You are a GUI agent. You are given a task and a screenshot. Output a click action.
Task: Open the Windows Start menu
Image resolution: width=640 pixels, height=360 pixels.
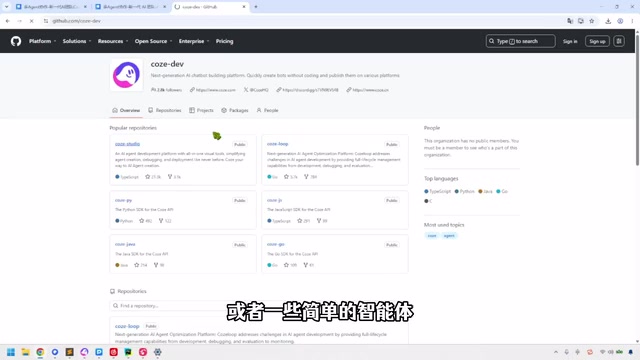coord(11,352)
